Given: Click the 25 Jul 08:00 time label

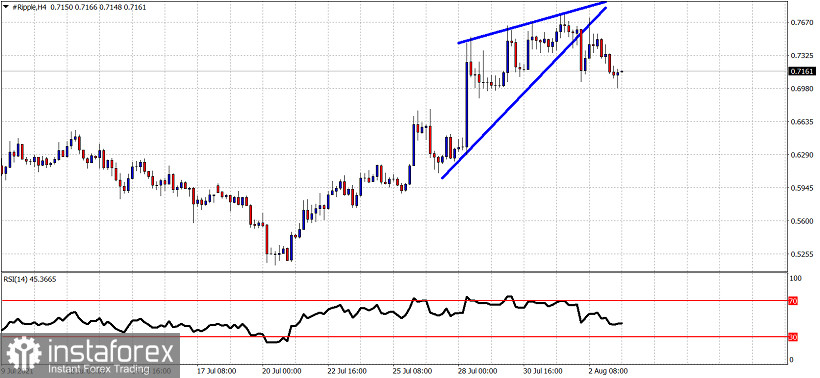Looking at the screenshot, I should click(x=413, y=371).
